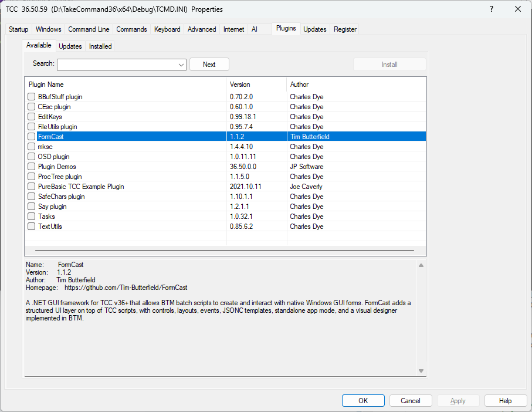The width and height of the screenshot is (532, 412).
Task: Switch to the Startup tab
Action: click(x=18, y=29)
